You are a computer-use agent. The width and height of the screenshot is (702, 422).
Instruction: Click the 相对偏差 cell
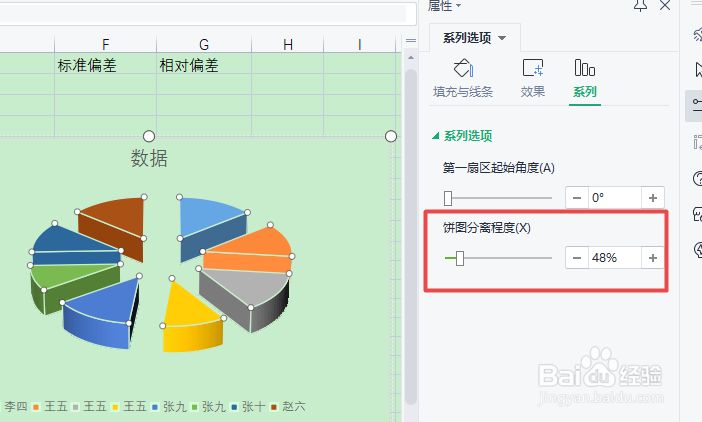(x=204, y=65)
